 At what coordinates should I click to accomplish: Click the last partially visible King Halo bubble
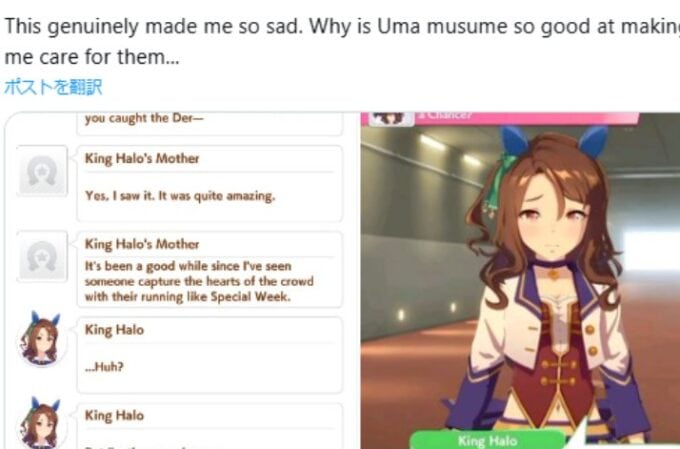point(209,426)
